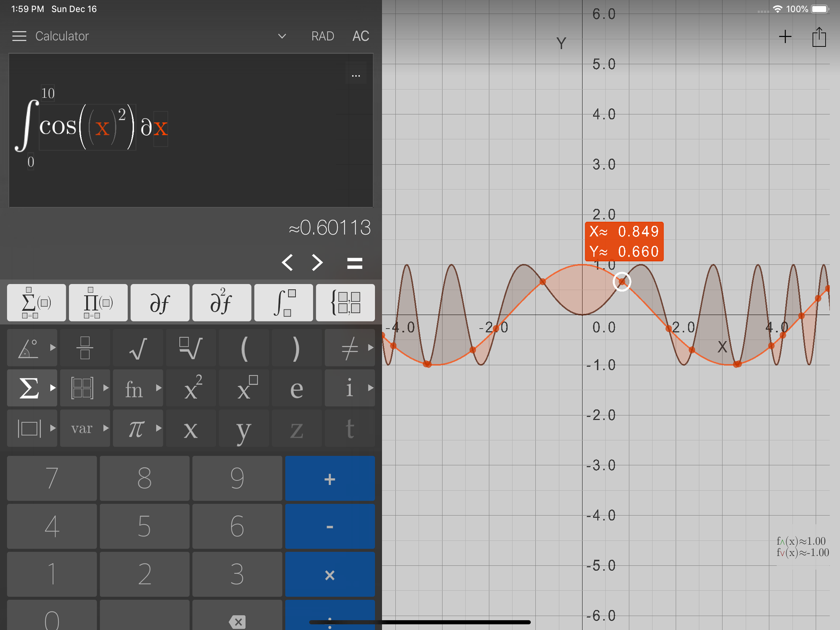Expand the fn functions key

coord(138,388)
